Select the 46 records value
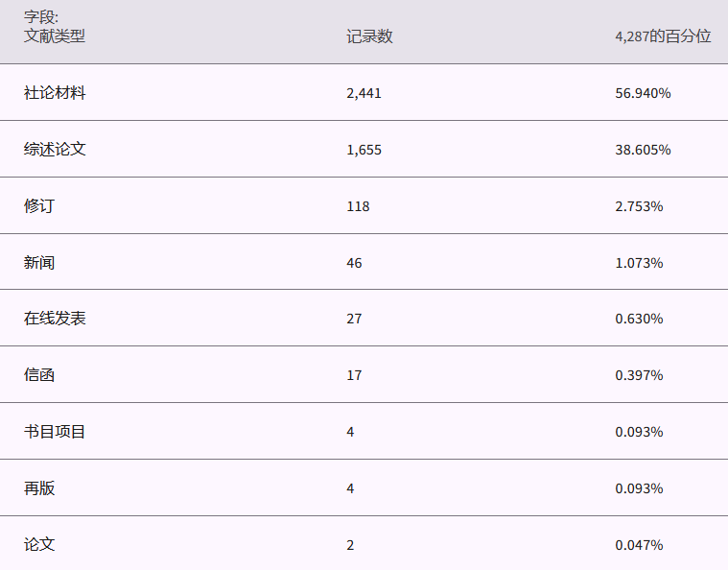Image resolution: width=728 pixels, height=570 pixels. pos(354,263)
